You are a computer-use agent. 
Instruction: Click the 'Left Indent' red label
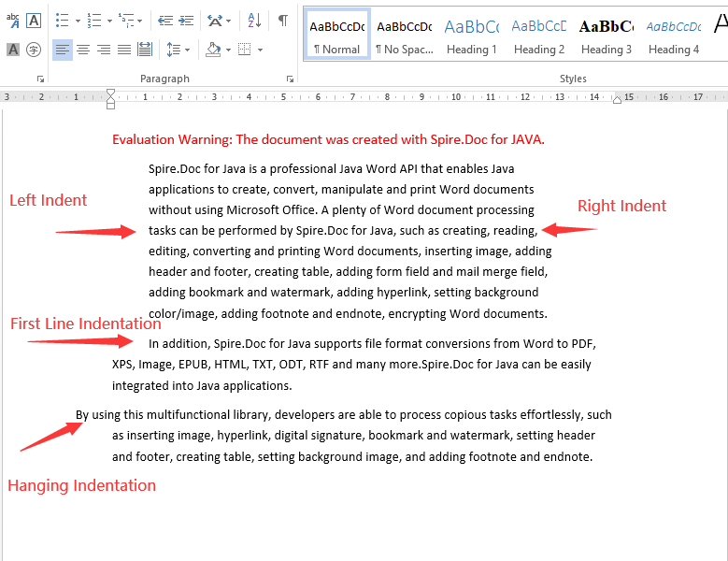point(49,200)
